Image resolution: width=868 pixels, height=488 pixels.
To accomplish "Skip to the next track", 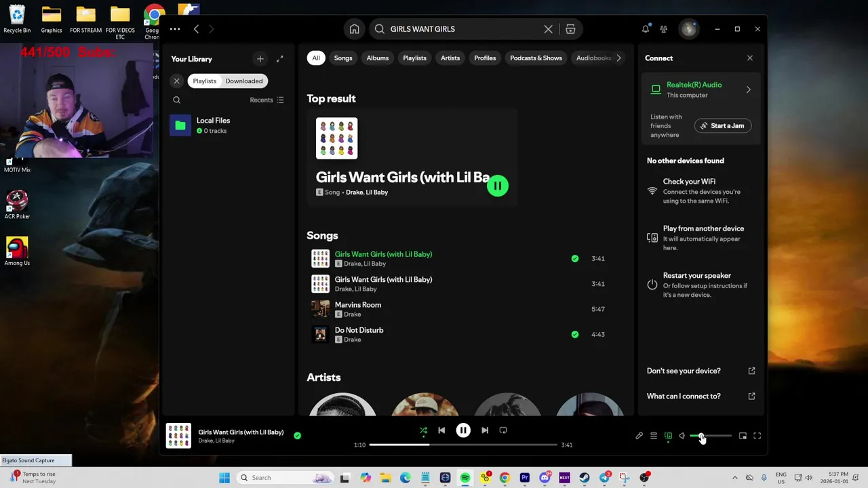I will point(485,430).
